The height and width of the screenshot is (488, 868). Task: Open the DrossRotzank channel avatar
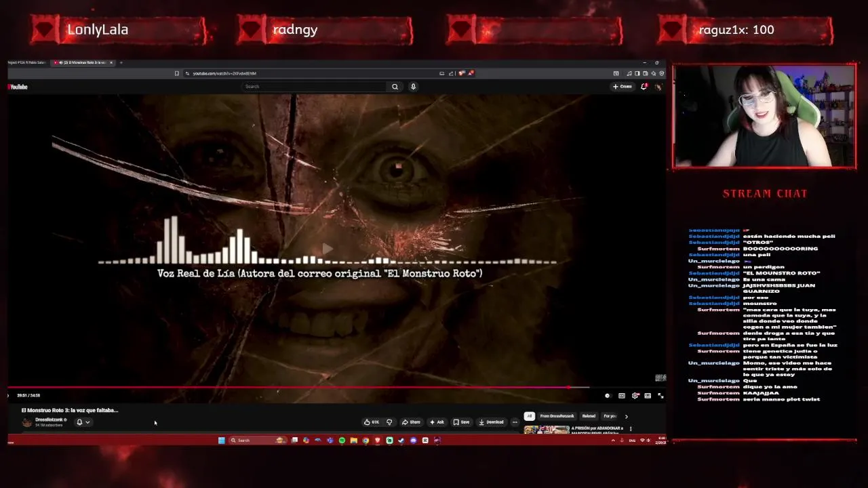[x=27, y=422]
